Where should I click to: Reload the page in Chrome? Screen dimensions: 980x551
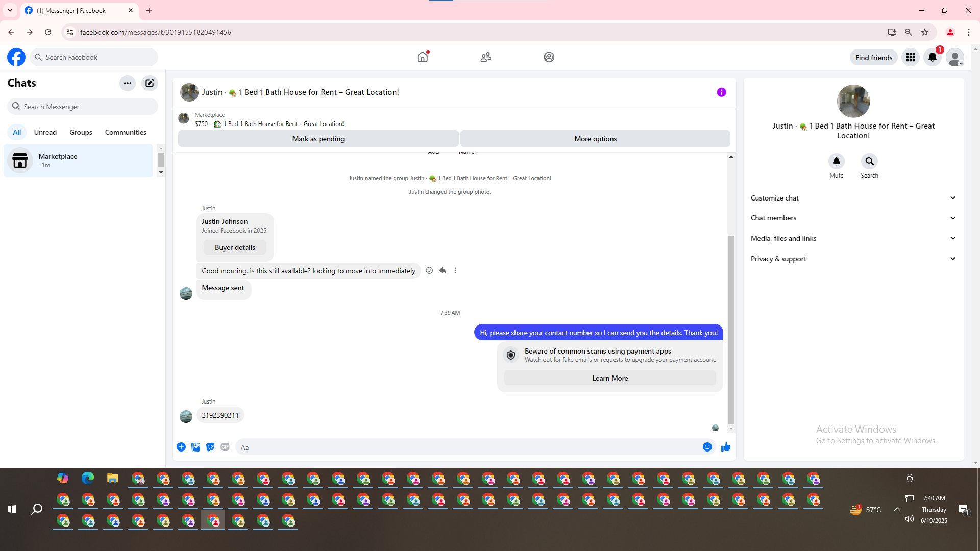[48, 32]
